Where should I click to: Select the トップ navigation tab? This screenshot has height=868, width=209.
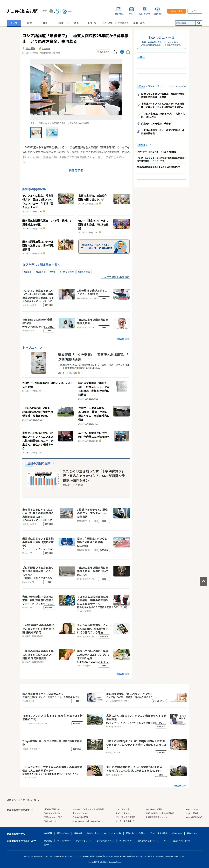point(14,23)
